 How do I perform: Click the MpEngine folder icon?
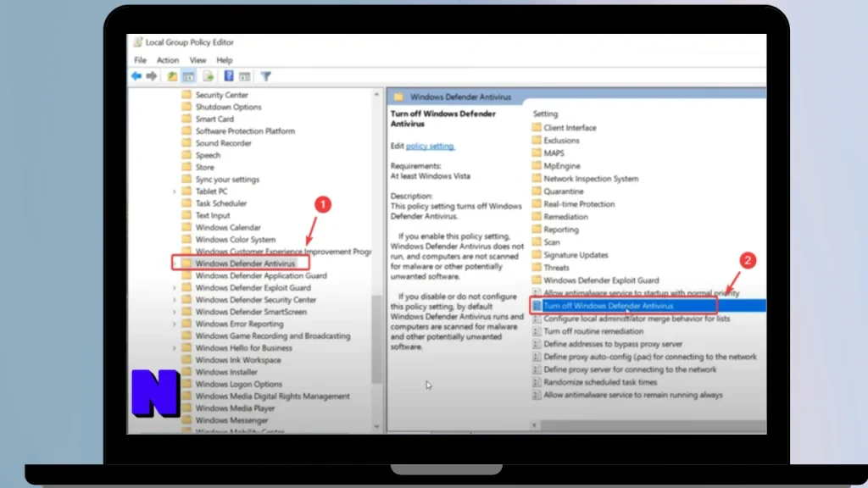click(537, 165)
